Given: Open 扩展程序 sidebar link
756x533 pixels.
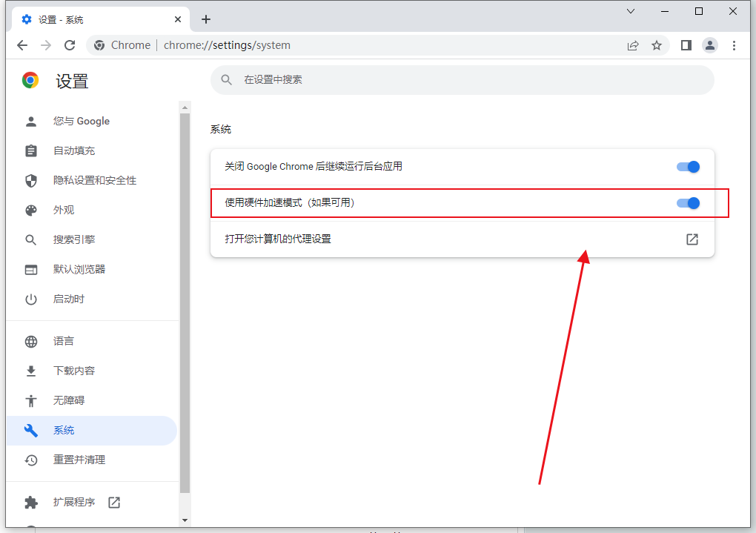Looking at the screenshot, I should (92, 502).
